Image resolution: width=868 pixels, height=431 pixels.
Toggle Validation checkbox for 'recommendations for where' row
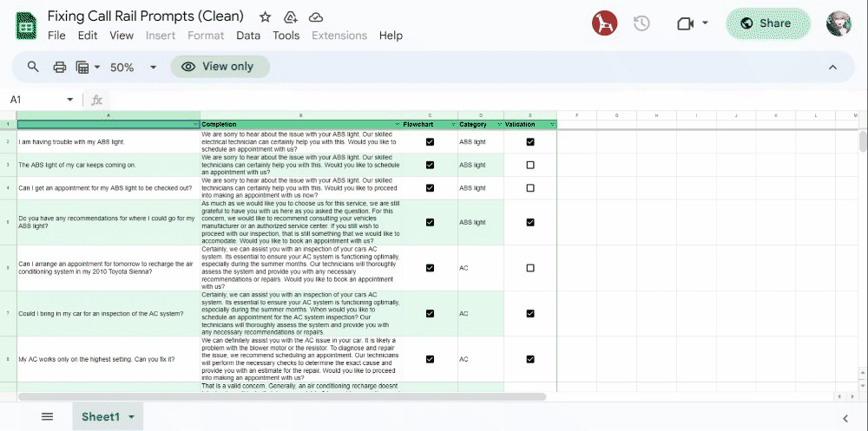pos(530,222)
